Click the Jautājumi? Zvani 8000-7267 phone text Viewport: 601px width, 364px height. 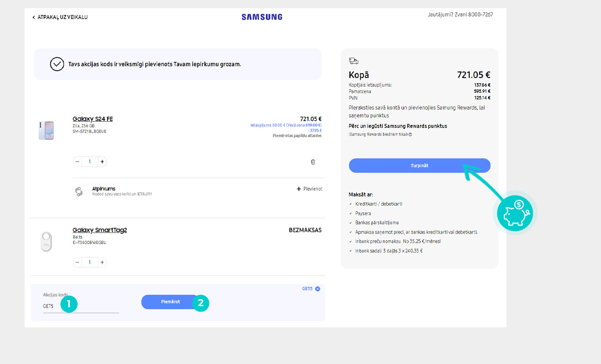[x=461, y=15]
